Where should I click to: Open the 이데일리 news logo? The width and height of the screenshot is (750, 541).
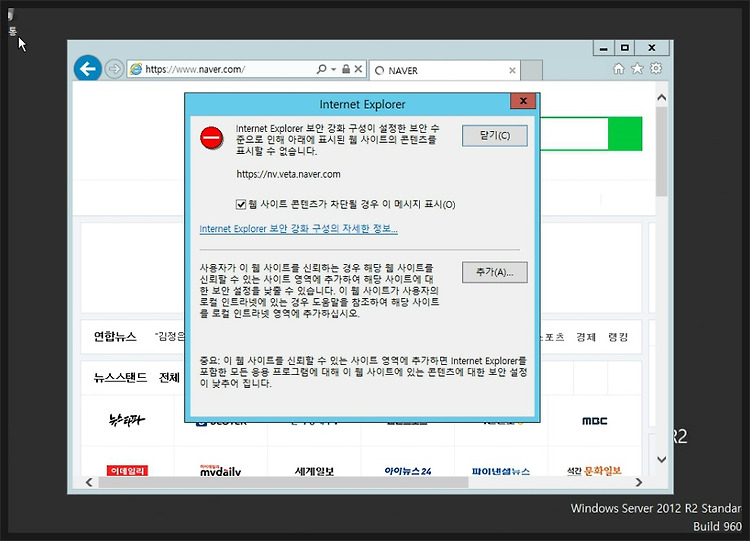tap(127, 471)
